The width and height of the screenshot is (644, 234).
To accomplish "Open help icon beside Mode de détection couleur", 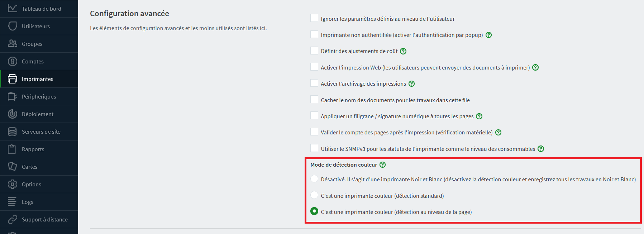I will point(383,165).
